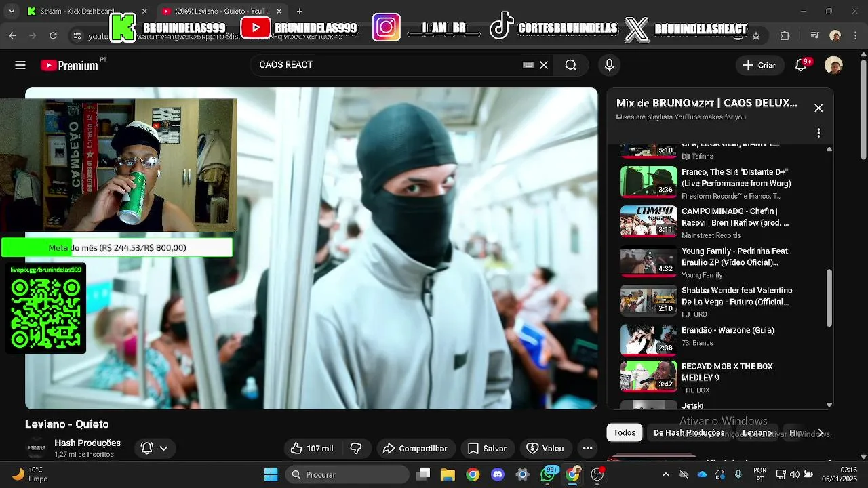Image resolution: width=868 pixels, height=488 pixels.
Task: Switch to the Leviano - Quieto YouTube tab
Action: (x=223, y=12)
